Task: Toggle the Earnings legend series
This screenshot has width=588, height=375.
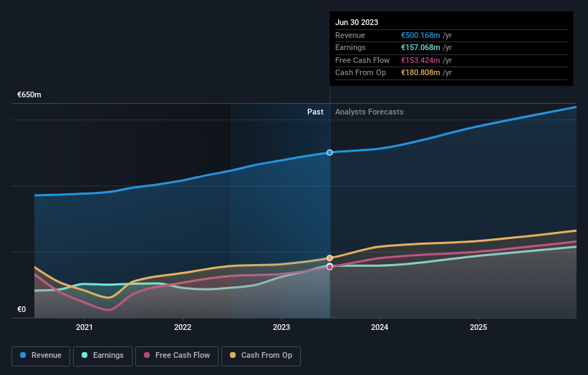Action: pos(102,356)
